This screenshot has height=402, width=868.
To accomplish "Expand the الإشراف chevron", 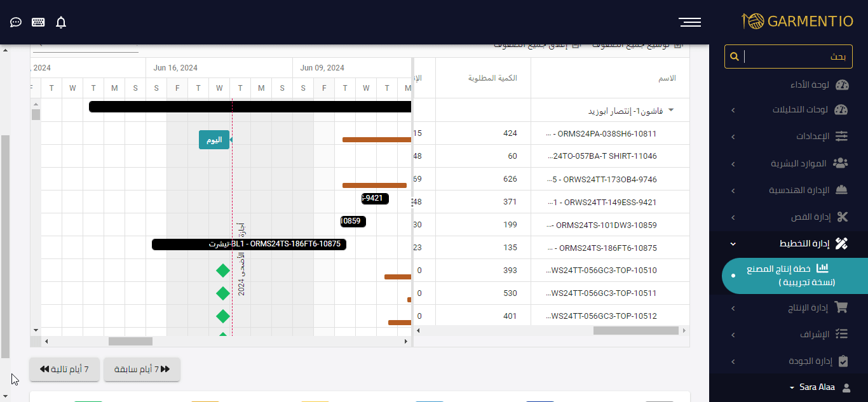I will tap(733, 335).
